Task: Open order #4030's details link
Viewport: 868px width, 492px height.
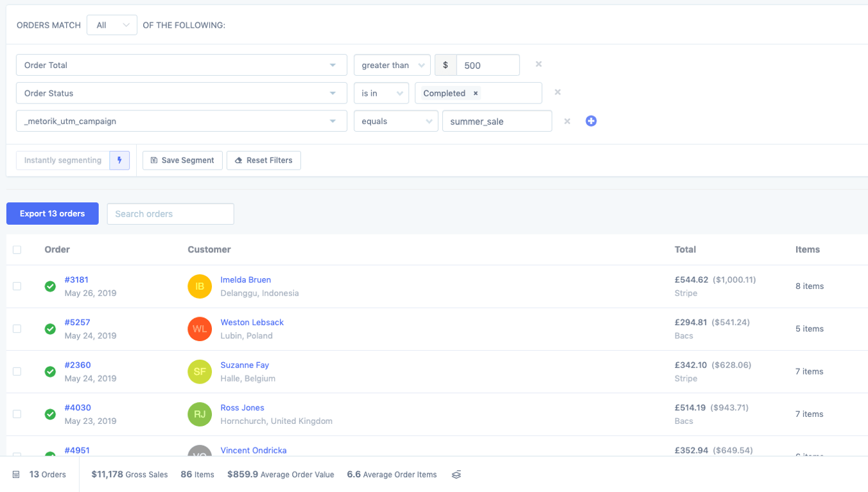Action: 76,407
